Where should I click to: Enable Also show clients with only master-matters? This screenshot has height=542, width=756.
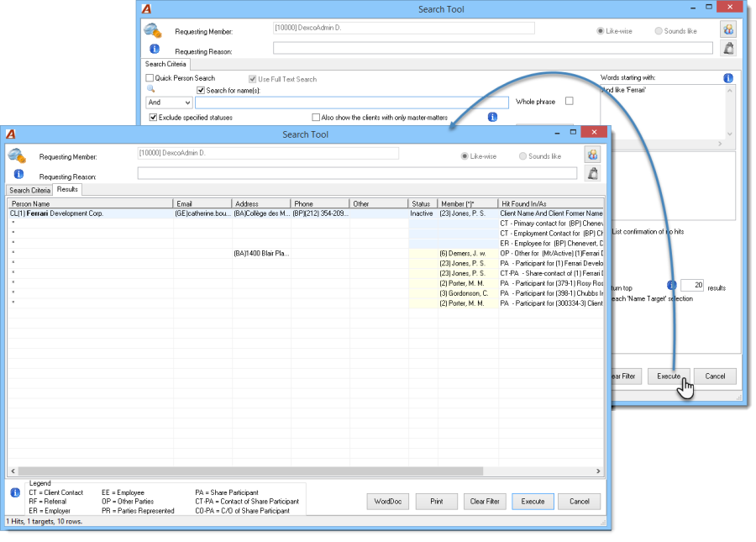(316, 117)
